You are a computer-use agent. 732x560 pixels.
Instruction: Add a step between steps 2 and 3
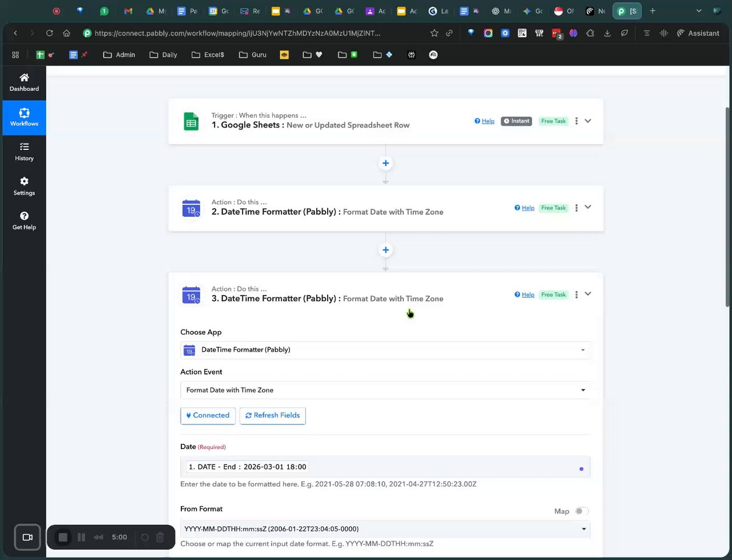coord(385,250)
